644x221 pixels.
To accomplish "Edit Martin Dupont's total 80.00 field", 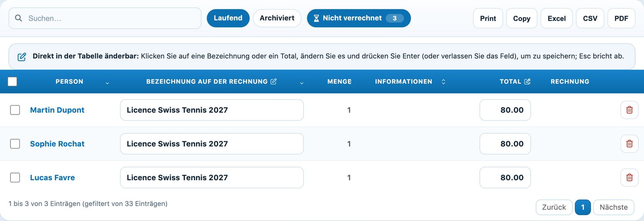I will [x=505, y=110].
